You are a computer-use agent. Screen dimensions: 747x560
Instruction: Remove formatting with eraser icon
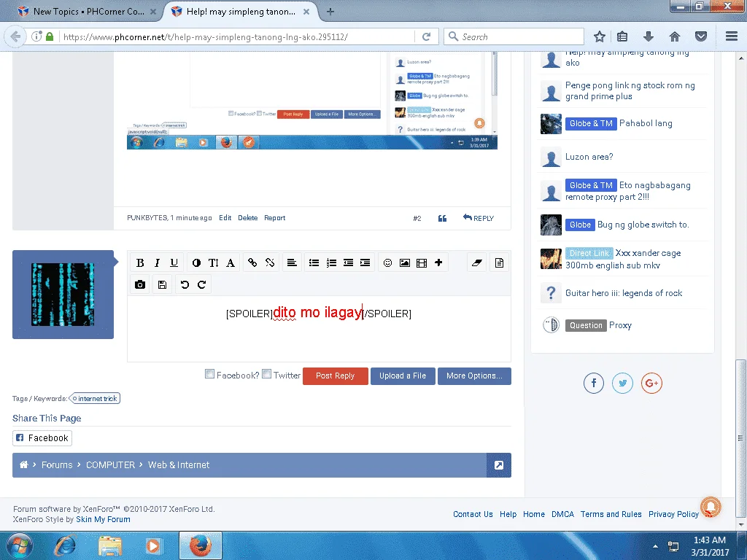click(477, 262)
